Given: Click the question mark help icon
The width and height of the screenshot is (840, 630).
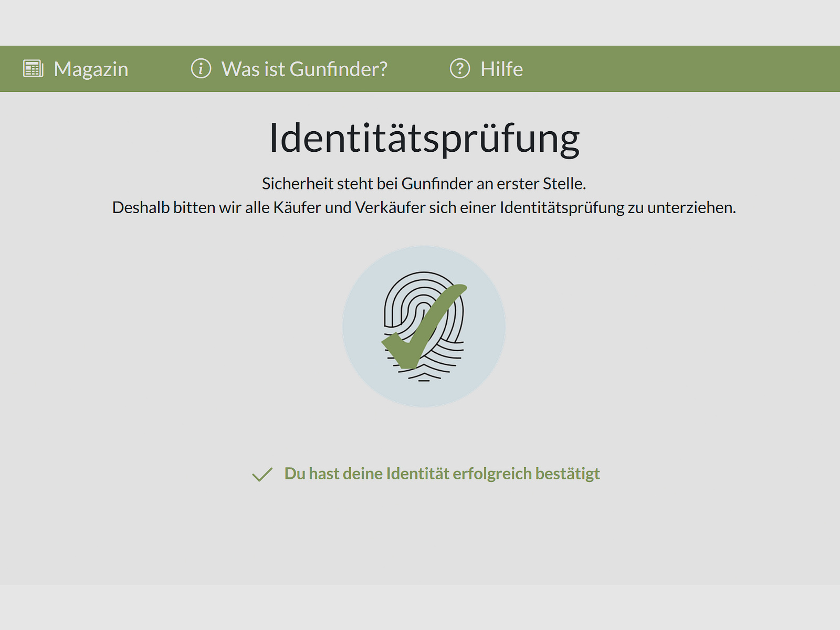Looking at the screenshot, I should [x=460, y=68].
